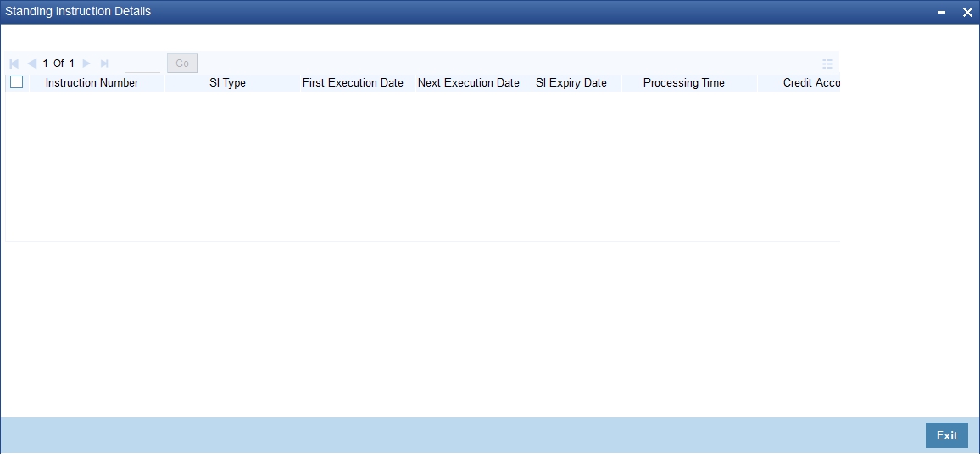This screenshot has width=980, height=459.
Task: Minimize the Standing Instruction Details window
Action: pos(941,13)
